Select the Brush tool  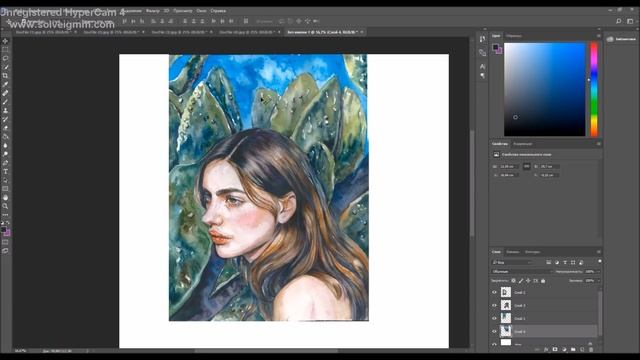tap(5, 102)
